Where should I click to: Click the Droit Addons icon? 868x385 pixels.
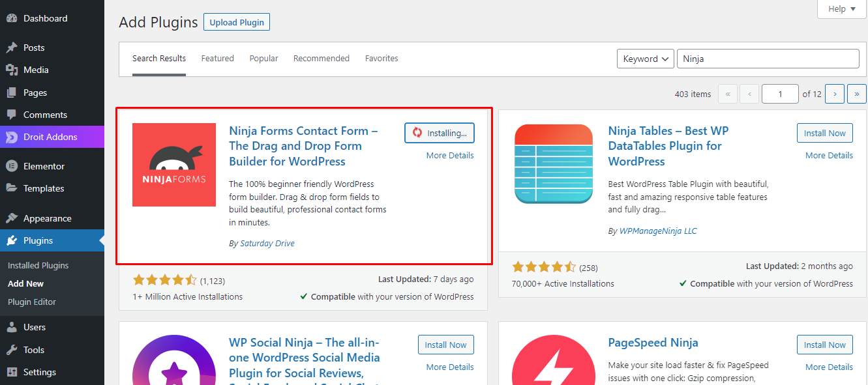pos(12,137)
